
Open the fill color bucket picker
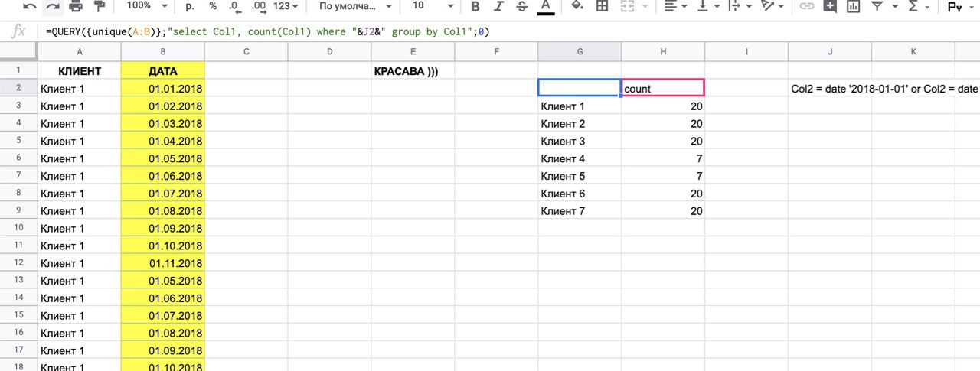click(578, 6)
